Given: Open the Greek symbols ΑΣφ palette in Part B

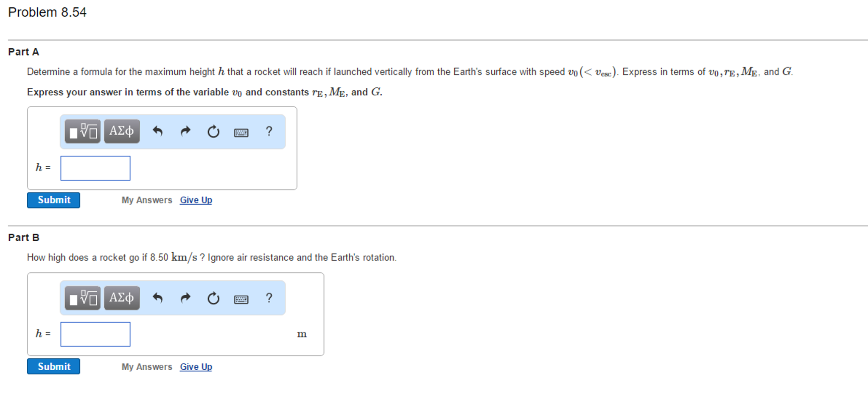Looking at the screenshot, I should click(122, 298).
